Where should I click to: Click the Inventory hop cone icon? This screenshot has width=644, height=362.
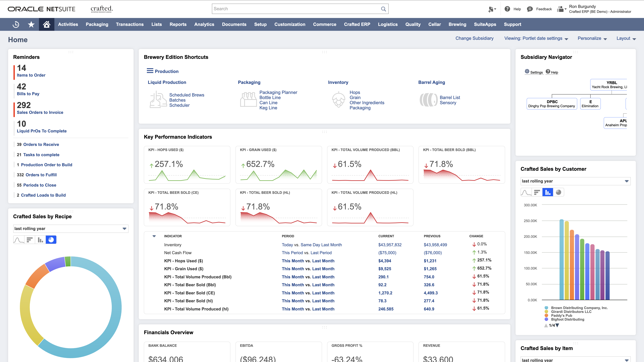338,99
